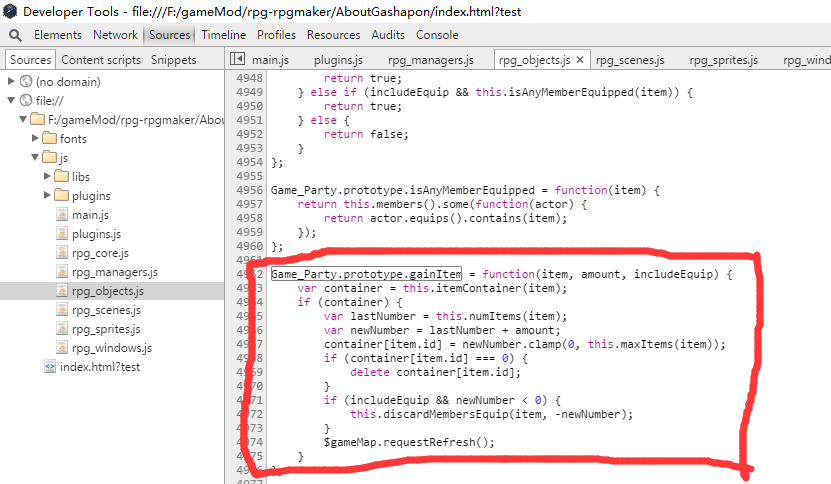Click the this.discardMembersEquip code line
The width and height of the screenshot is (831, 484).
[x=492, y=414]
